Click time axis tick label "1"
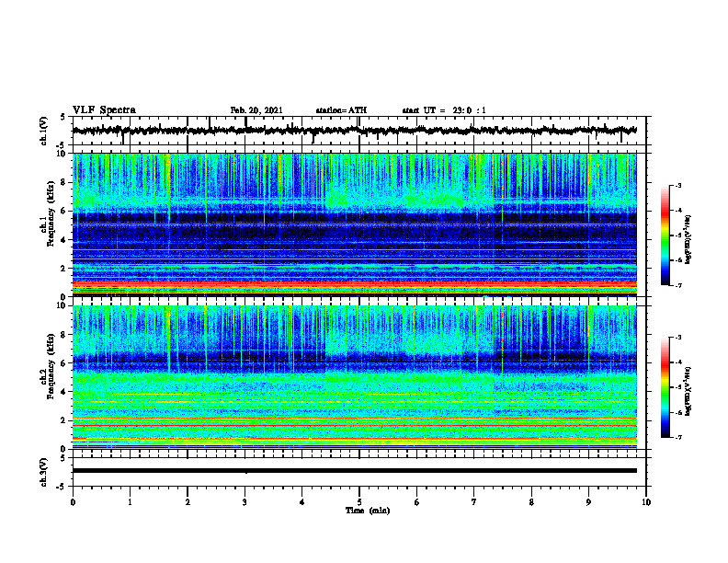The image size is (728, 563). tap(130, 502)
